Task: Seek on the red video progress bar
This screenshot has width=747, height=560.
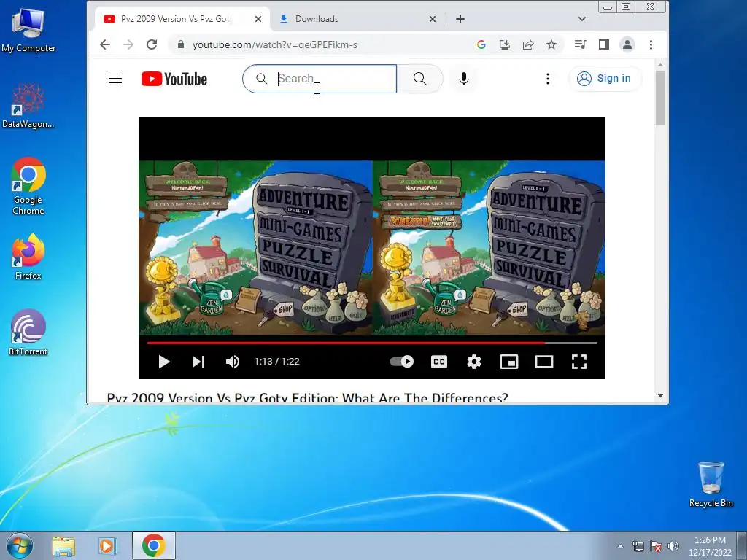Action: [x=346, y=343]
